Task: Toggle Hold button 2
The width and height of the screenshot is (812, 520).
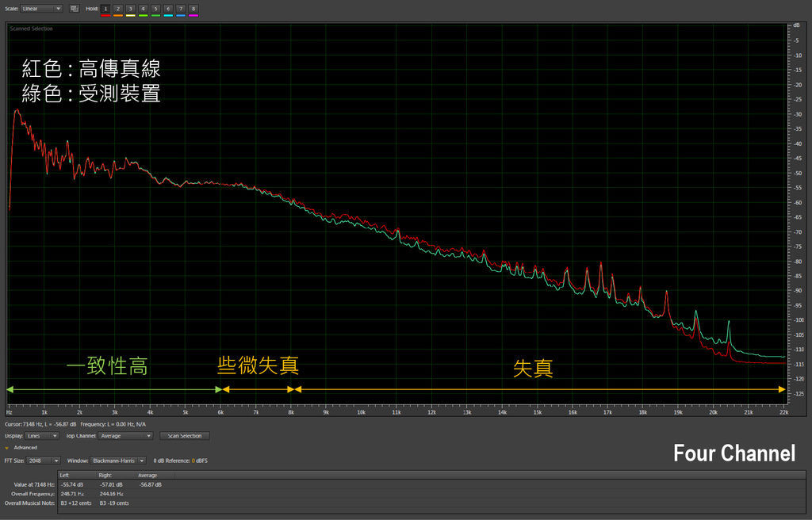Action: pyautogui.click(x=118, y=8)
